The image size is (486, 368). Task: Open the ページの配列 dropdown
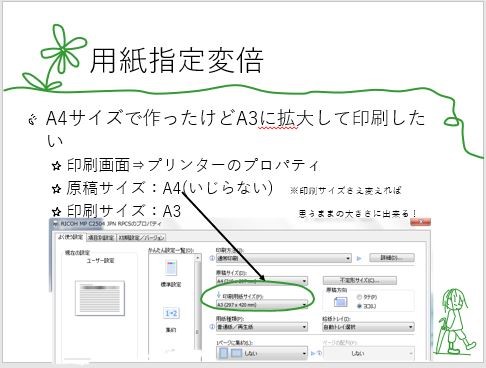coord(368,353)
